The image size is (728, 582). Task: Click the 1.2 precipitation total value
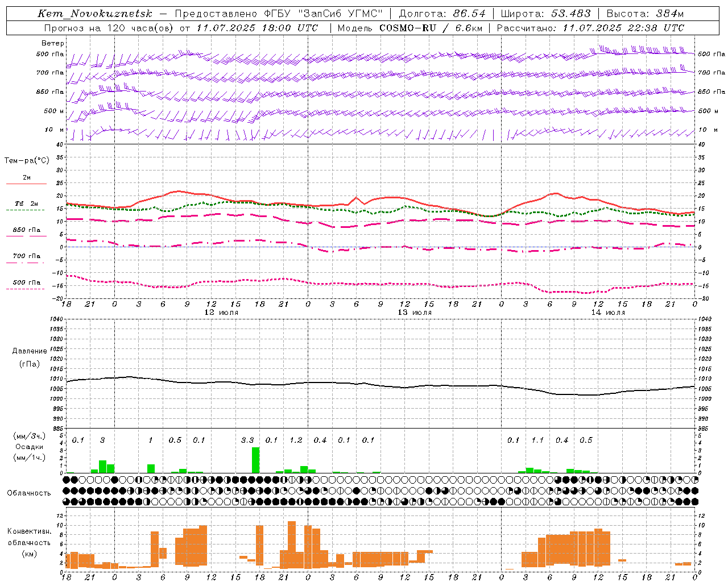pyautogui.click(x=296, y=440)
